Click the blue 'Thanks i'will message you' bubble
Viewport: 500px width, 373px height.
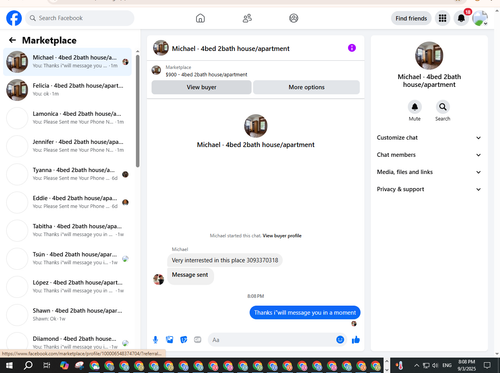pyautogui.click(x=305, y=313)
